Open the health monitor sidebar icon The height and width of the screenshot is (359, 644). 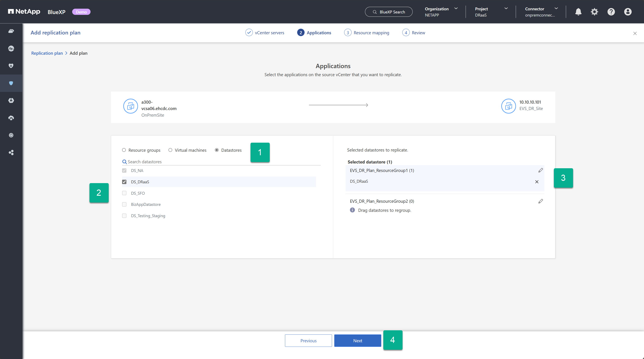click(x=11, y=49)
